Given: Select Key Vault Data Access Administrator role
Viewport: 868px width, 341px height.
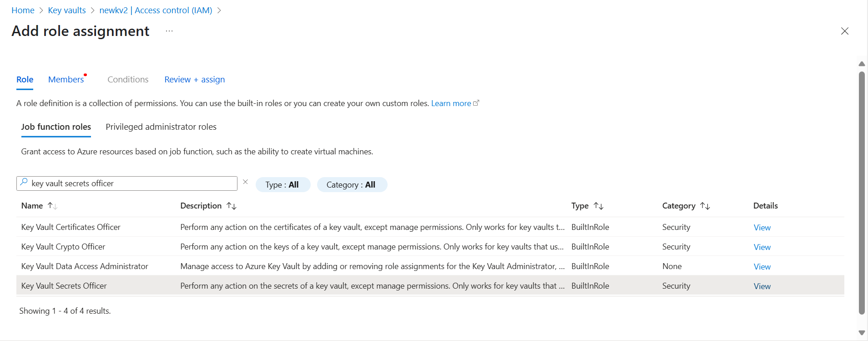Looking at the screenshot, I should [85, 266].
